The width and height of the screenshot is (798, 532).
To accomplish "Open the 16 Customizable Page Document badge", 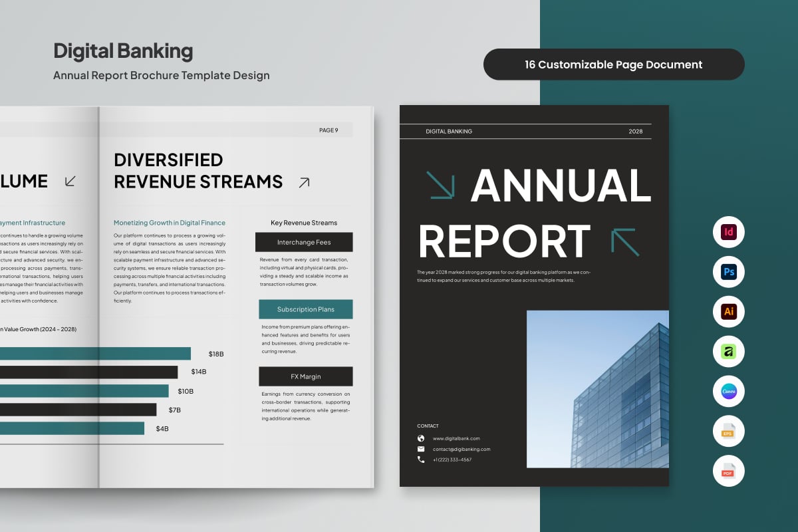I will click(x=613, y=65).
